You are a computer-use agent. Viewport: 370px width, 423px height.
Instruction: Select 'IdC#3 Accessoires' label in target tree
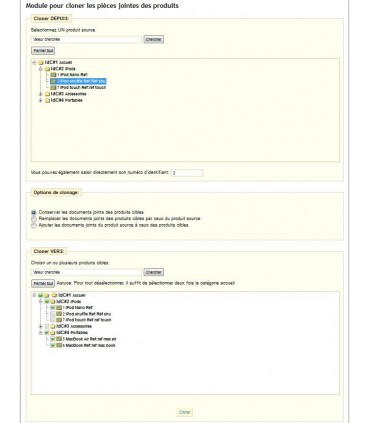(x=74, y=326)
